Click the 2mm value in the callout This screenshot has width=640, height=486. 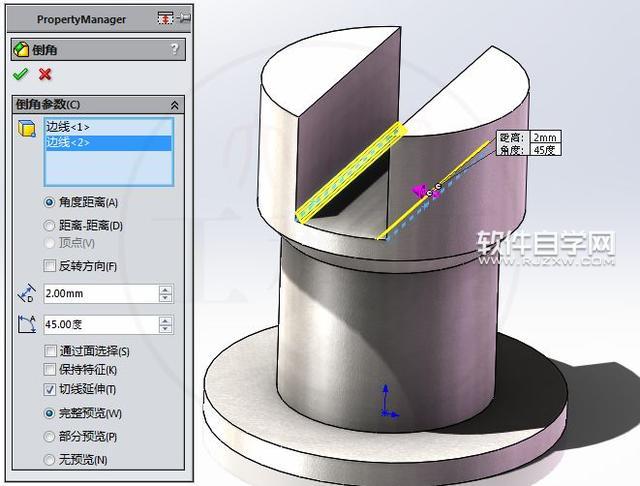[x=545, y=138]
